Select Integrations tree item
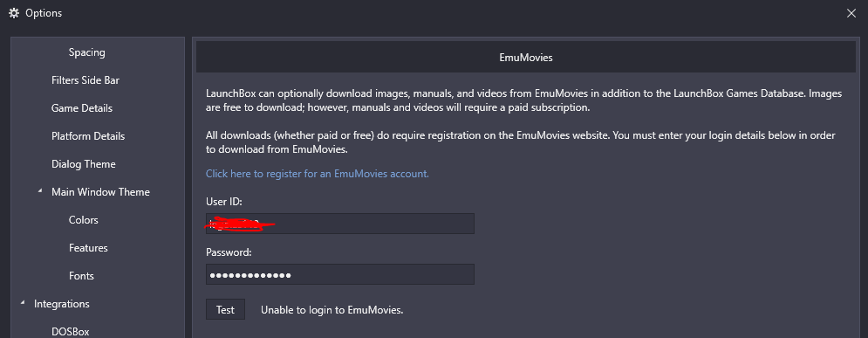The image size is (868, 338). [61, 304]
